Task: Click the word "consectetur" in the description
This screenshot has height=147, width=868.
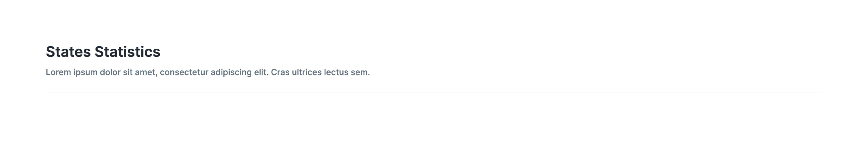Action: tap(184, 72)
